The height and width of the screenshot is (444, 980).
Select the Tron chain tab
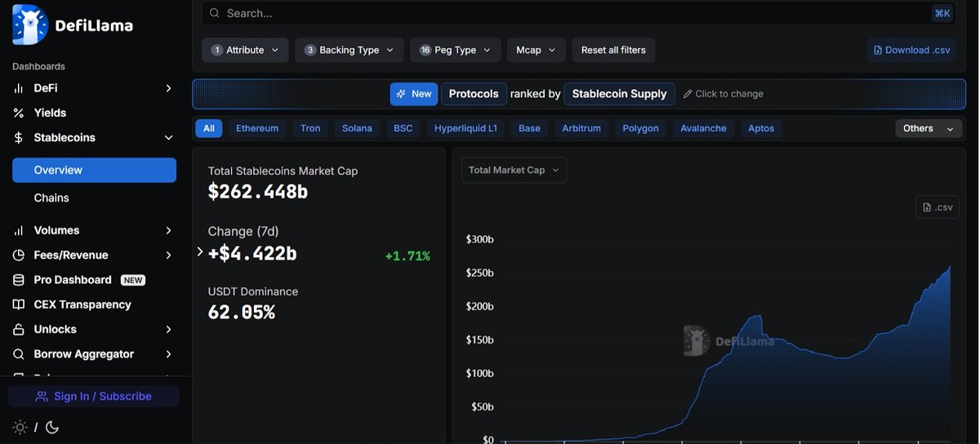point(310,128)
